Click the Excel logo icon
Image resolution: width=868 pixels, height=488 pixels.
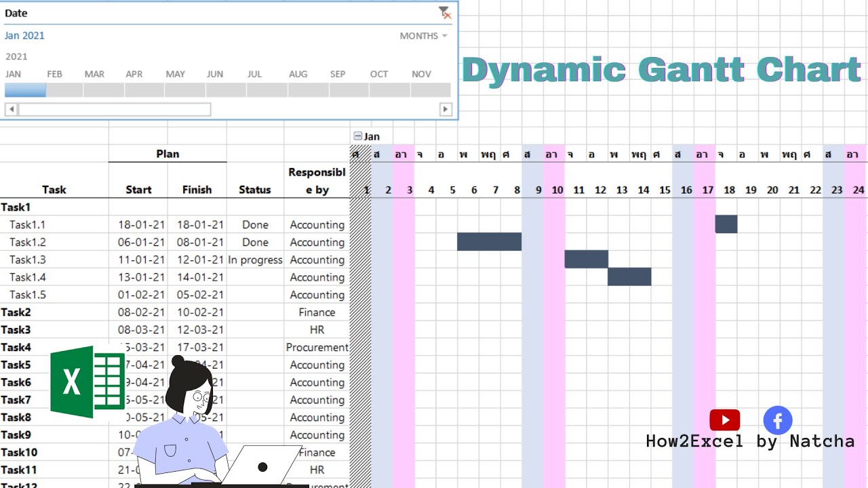coord(87,382)
